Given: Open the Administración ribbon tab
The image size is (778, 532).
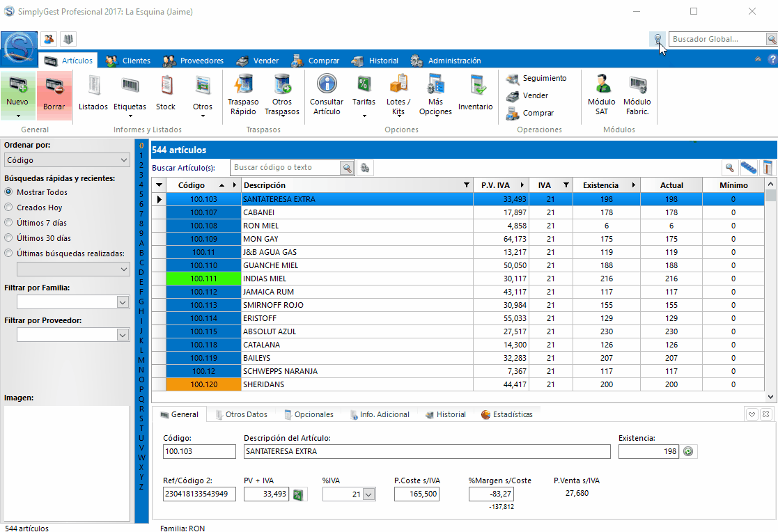Looking at the screenshot, I should pyautogui.click(x=446, y=61).
